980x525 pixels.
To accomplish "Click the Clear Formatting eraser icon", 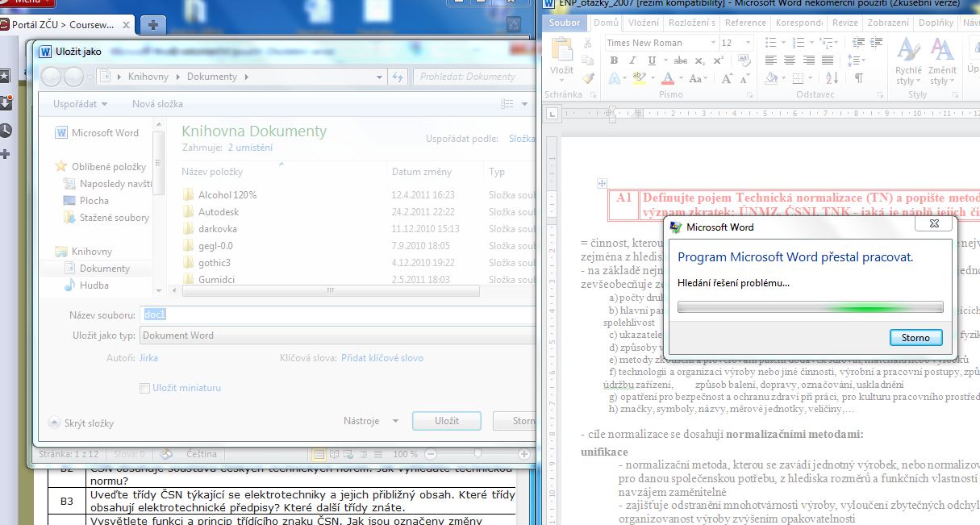I will pyautogui.click(x=744, y=60).
